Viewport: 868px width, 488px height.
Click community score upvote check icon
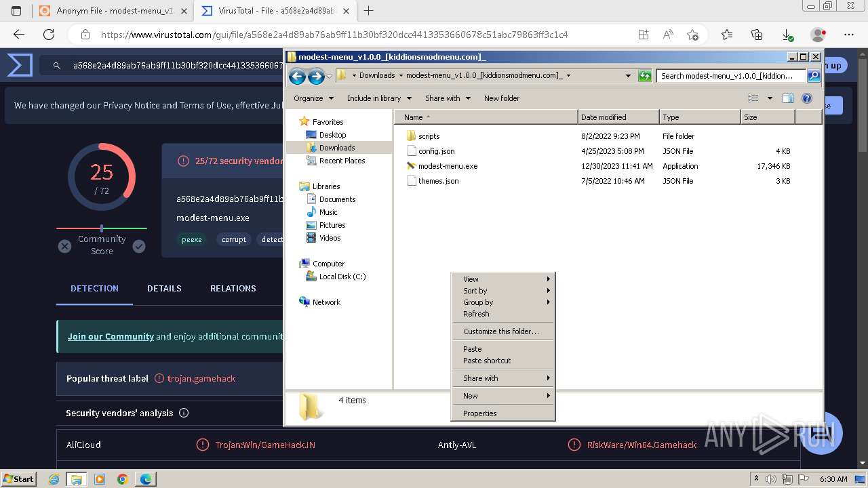(x=139, y=246)
